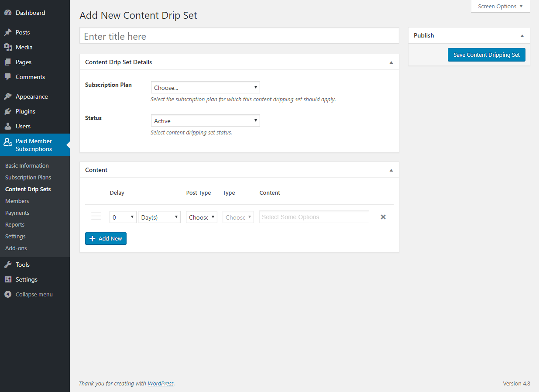
Task: Click the Appearance paintbrush icon
Action: (8, 96)
